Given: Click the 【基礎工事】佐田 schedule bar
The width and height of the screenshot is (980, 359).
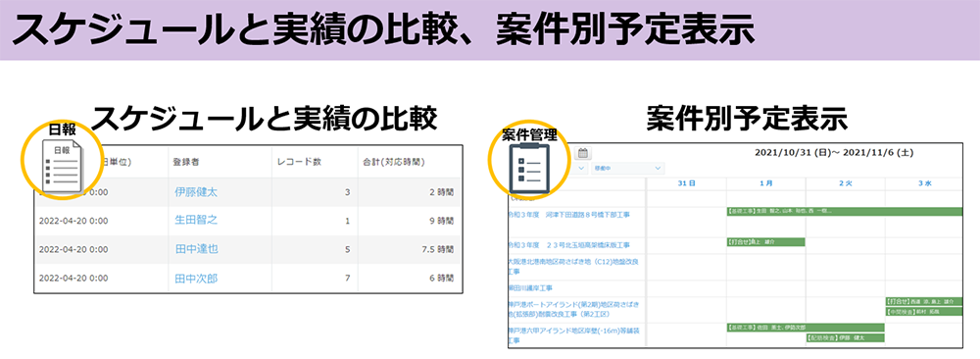Looking at the screenshot, I should (806, 327).
